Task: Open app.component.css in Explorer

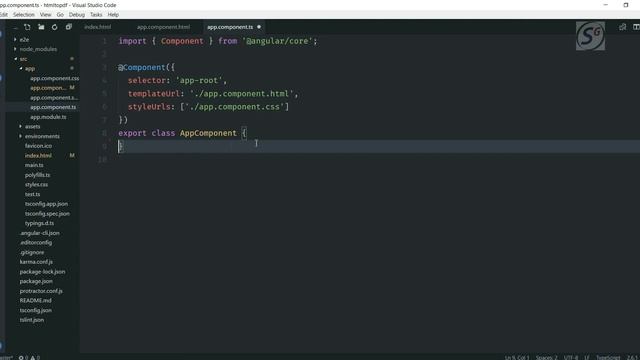Action: coord(54,78)
